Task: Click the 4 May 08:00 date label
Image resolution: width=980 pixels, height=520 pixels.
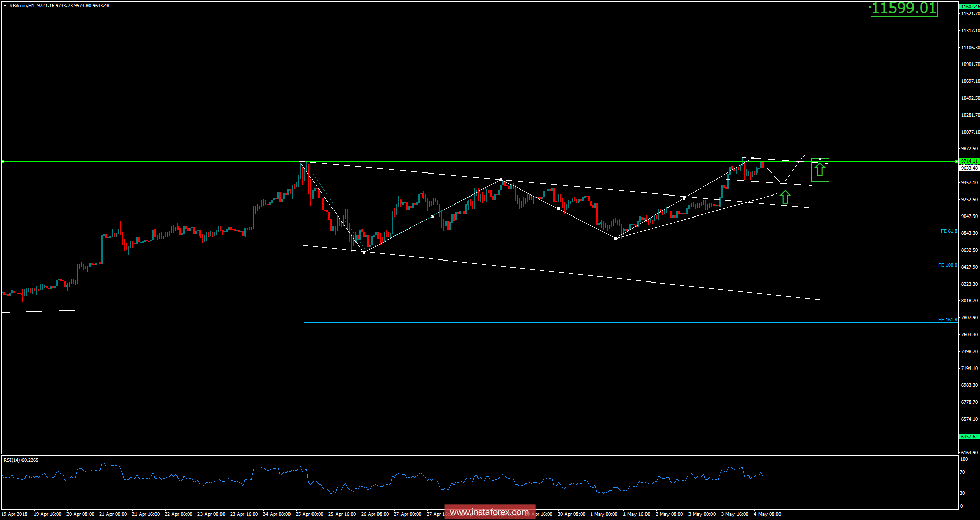Action: pos(767,514)
